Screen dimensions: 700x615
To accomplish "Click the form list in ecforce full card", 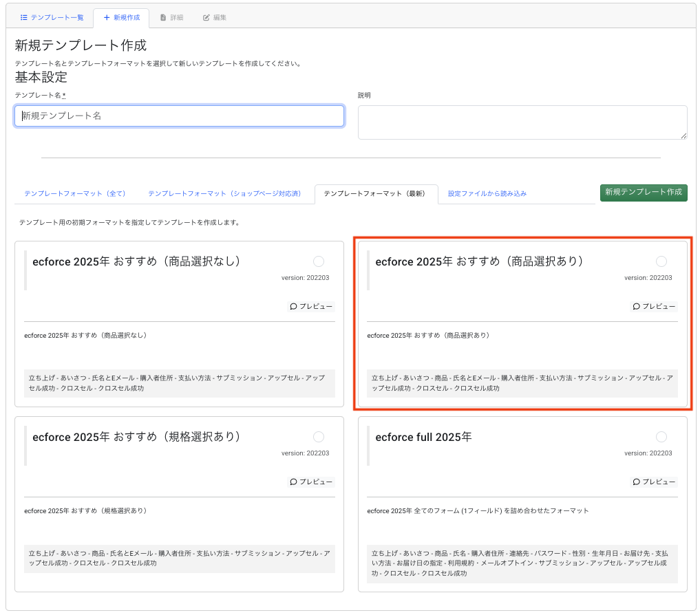I will click(x=522, y=563).
